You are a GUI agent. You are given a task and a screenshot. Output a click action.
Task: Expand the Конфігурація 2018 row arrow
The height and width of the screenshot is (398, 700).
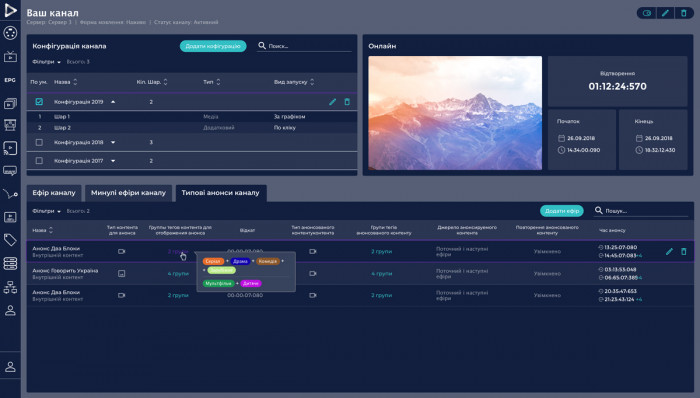(113, 142)
